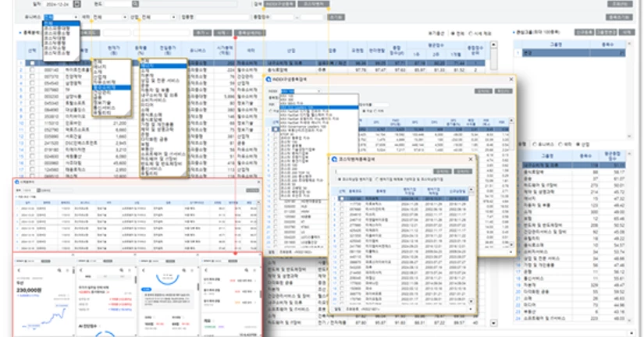Click the 코스닥벤처 button in the top toolbar
Image resolution: width=644 pixels, height=337 pixels.
pos(314,4)
